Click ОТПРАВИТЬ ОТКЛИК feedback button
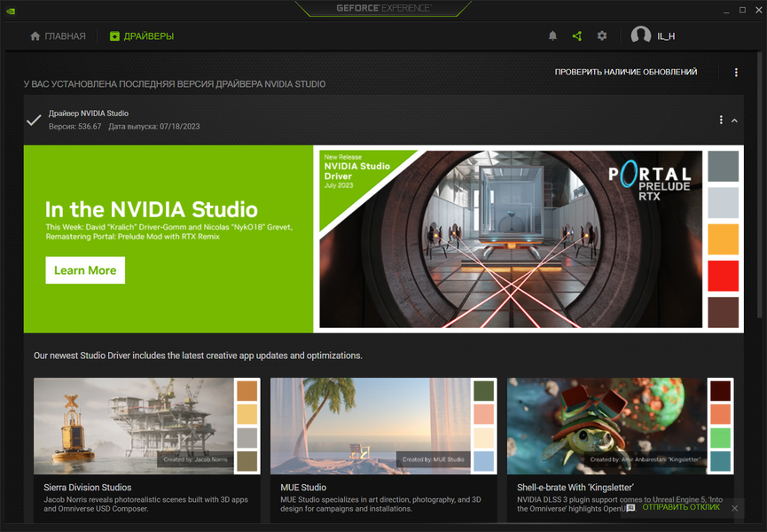This screenshot has height=532, width=767. [681, 507]
